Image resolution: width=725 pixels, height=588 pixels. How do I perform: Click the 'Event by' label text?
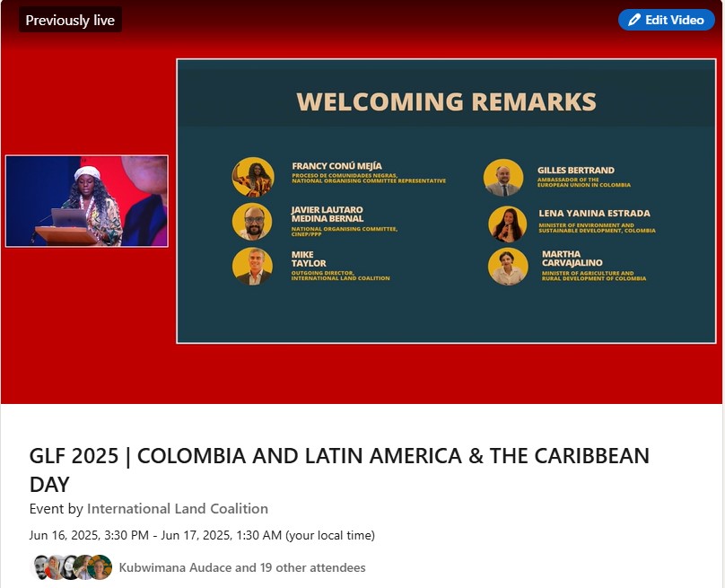56,508
